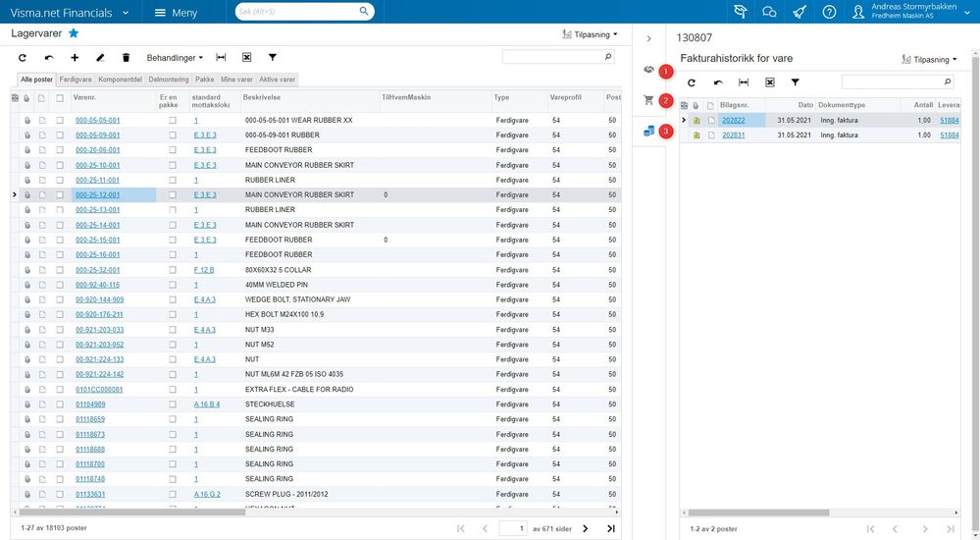This screenshot has width=980, height=540.
Task: Switch to Delmontering tab
Action: click(x=169, y=80)
